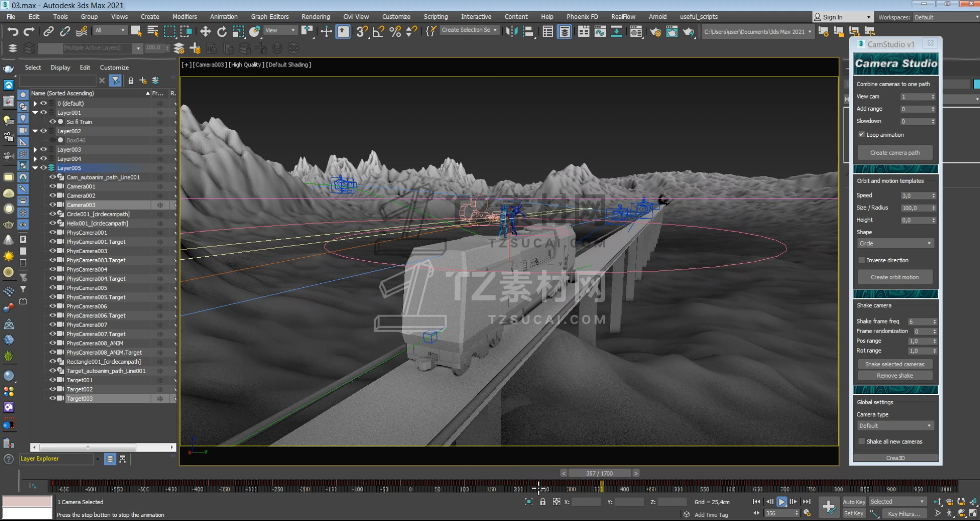This screenshot has width=980, height=521.
Task: Activate the Select and Scale tool
Action: click(238, 32)
